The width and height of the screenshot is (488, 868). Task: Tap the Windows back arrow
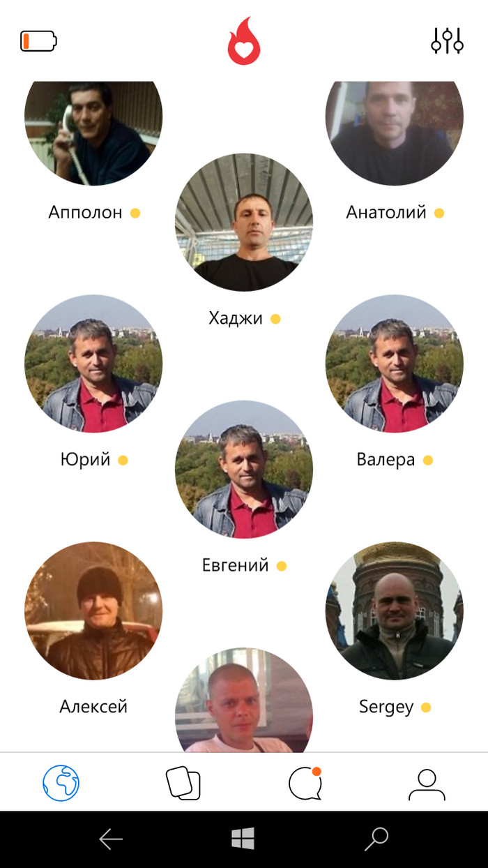click(111, 839)
